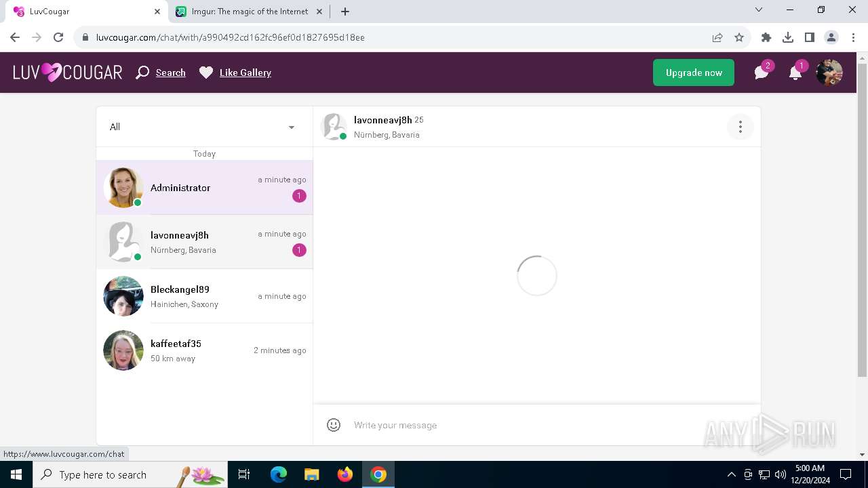The width and height of the screenshot is (868, 488).
Task: Click the Upgrade now button
Action: click(694, 73)
